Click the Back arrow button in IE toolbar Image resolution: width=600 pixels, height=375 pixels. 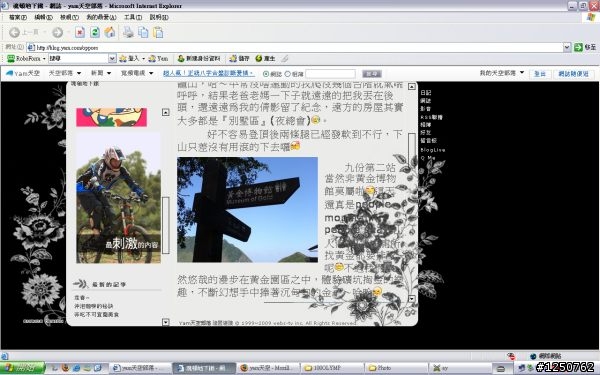15,33
